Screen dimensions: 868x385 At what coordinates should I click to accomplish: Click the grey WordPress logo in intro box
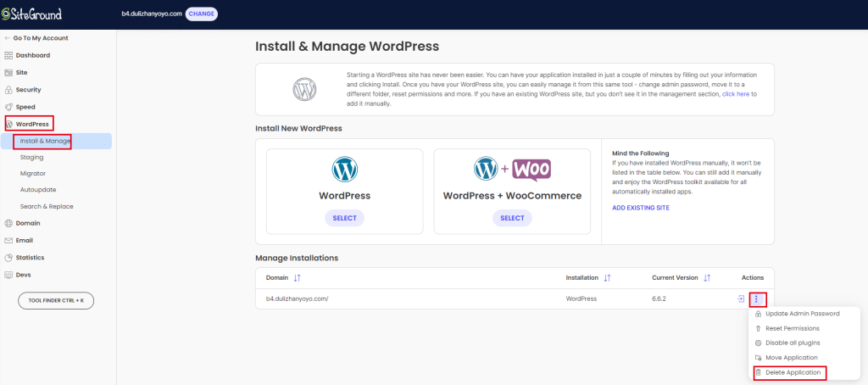pos(304,89)
